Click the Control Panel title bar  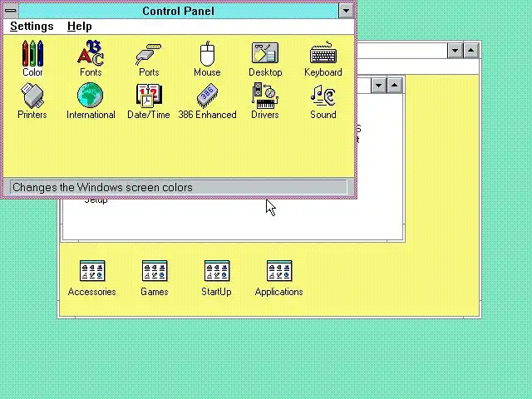tap(179, 11)
